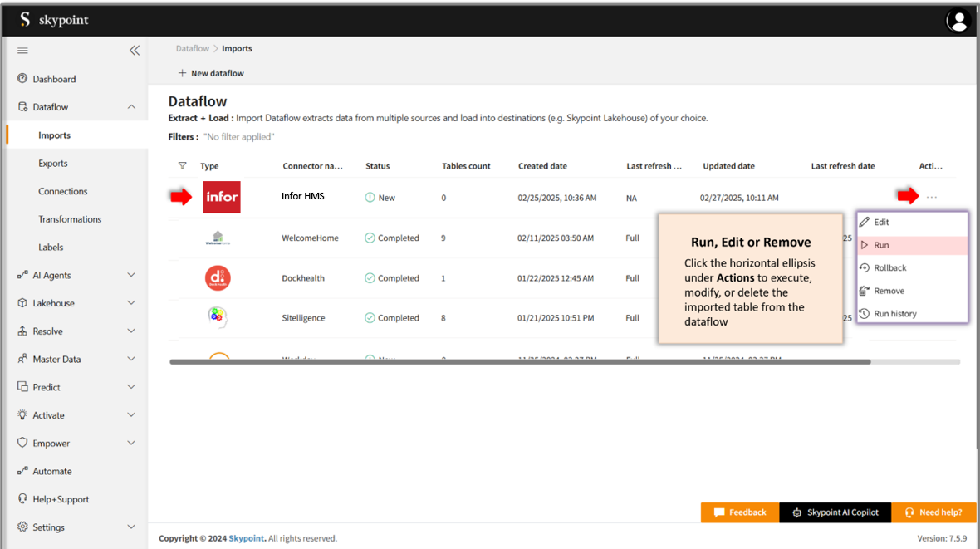Click the Version 7.5.9 text
The width and height of the screenshot is (980, 549).
click(942, 537)
